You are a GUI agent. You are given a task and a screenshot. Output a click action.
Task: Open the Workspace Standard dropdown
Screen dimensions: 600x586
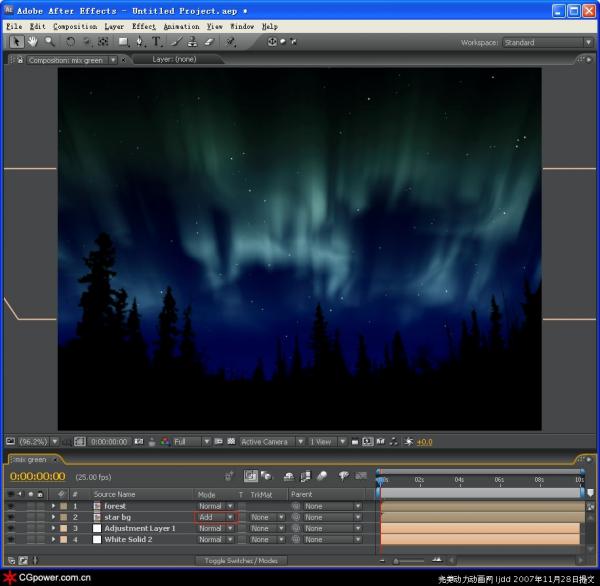(x=548, y=42)
